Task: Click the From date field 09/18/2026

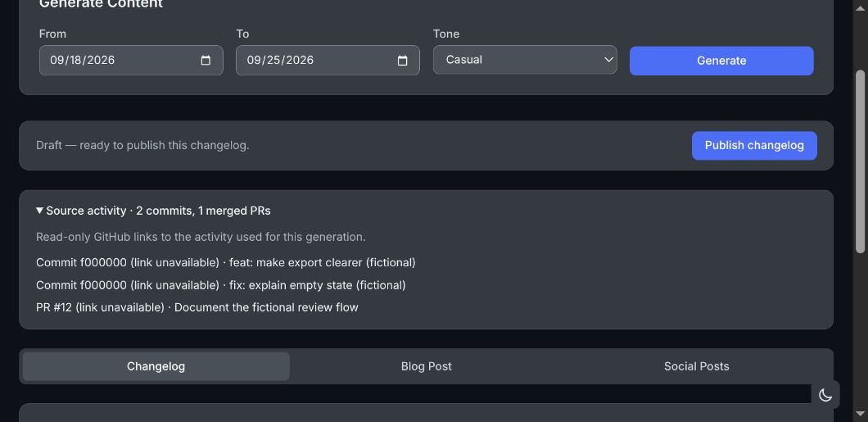Action: pos(131,61)
